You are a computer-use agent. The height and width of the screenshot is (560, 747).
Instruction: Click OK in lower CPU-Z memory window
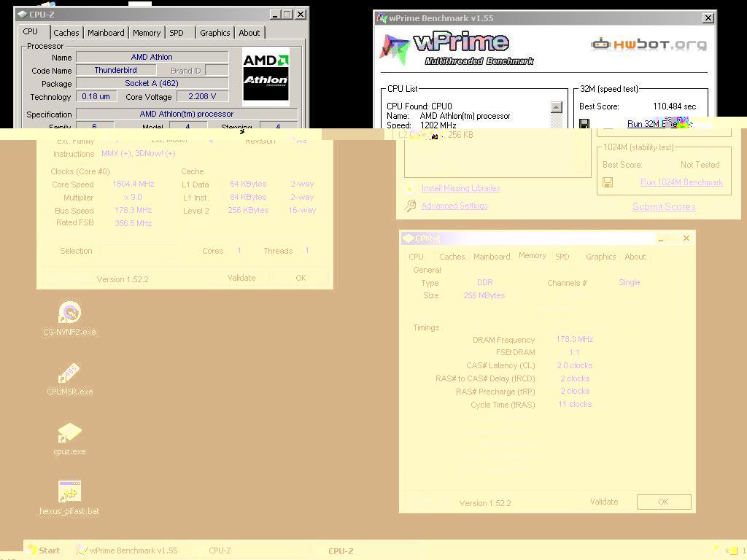pos(664,502)
